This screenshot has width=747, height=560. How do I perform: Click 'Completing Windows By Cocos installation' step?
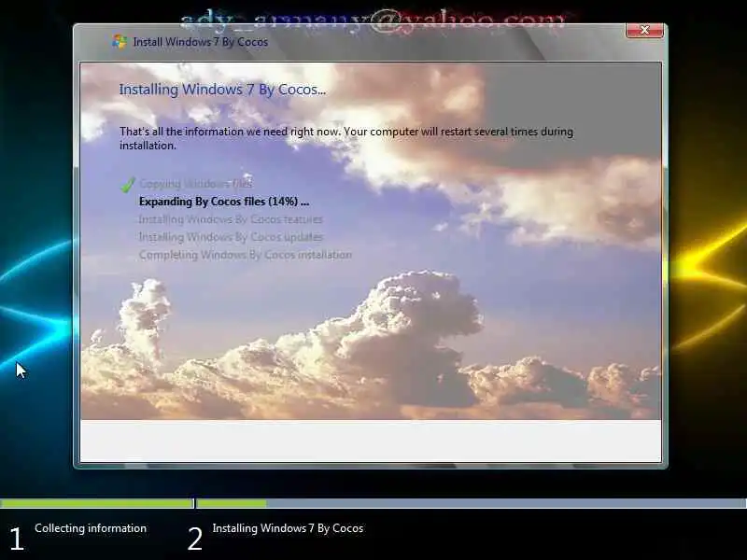click(x=246, y=255)
